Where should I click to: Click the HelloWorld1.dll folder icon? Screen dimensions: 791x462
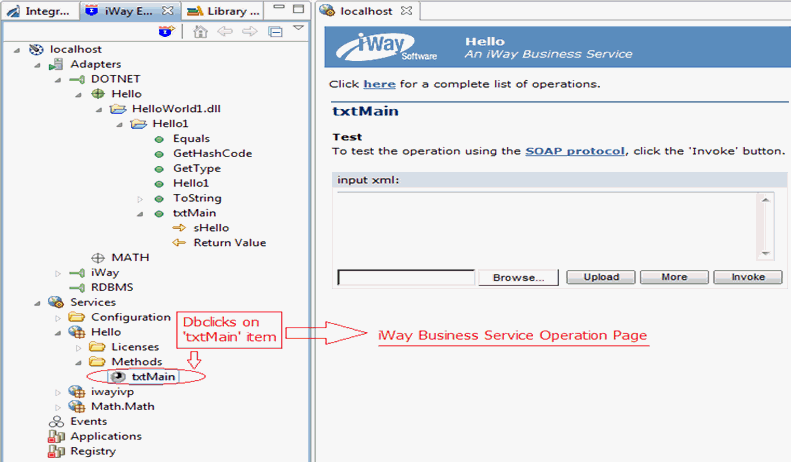[118, 109]
